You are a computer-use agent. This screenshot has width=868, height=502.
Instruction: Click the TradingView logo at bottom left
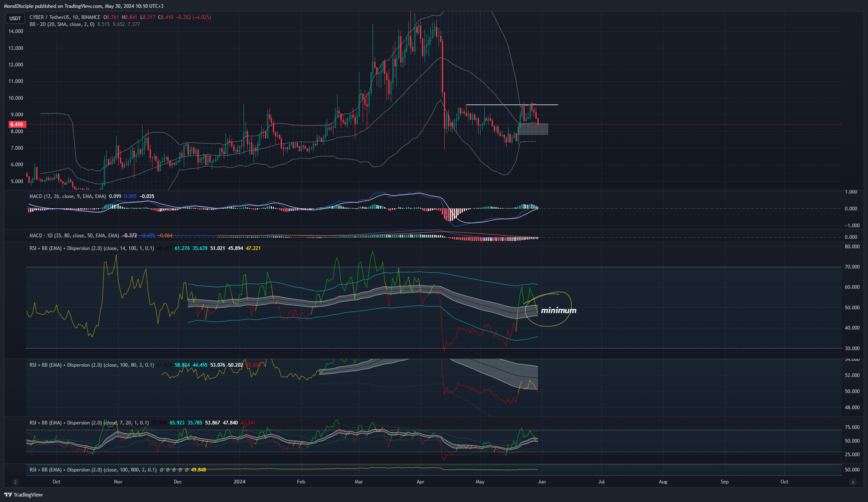coord(24,495)
